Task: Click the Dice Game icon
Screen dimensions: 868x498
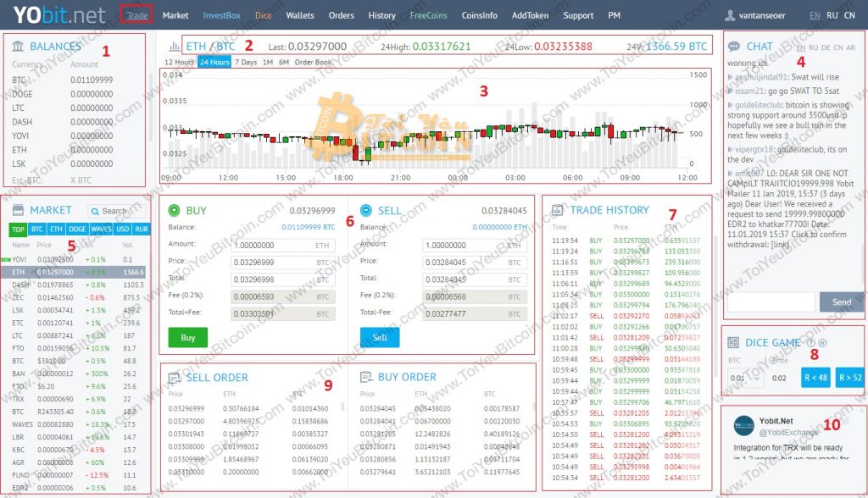Action: 733,342
